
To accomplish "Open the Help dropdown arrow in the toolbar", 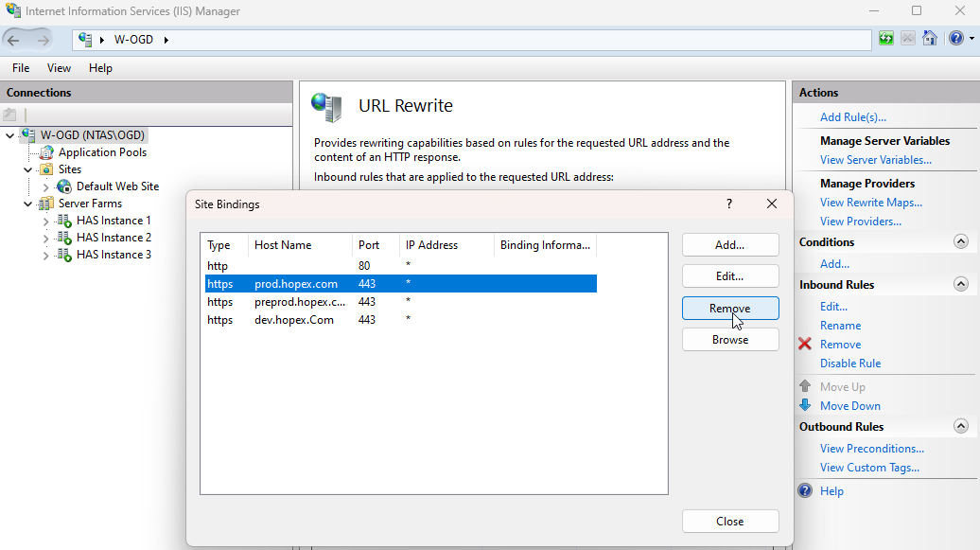I will tap(971, 39).
